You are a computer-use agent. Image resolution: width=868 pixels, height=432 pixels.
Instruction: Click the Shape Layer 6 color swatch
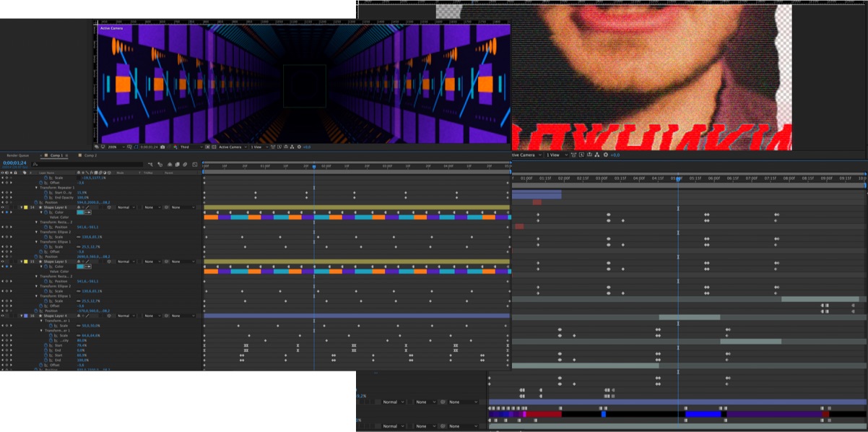80,212
